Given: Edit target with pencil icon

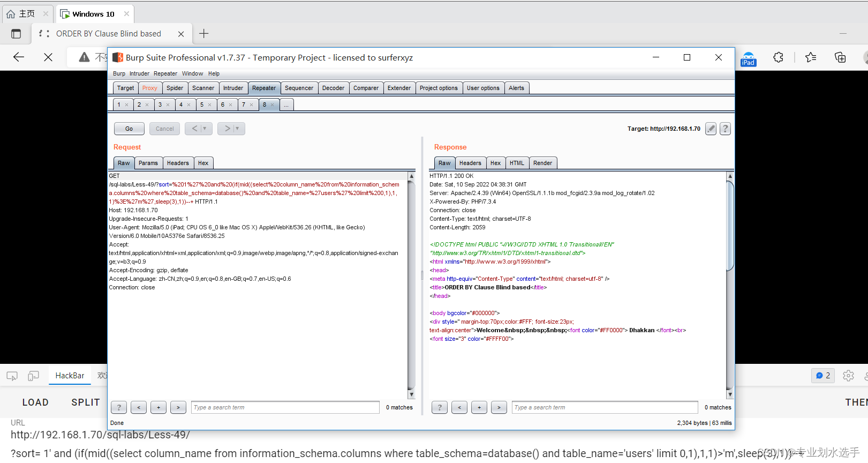Looking at the screenshot, I should (x=711, y=129).
